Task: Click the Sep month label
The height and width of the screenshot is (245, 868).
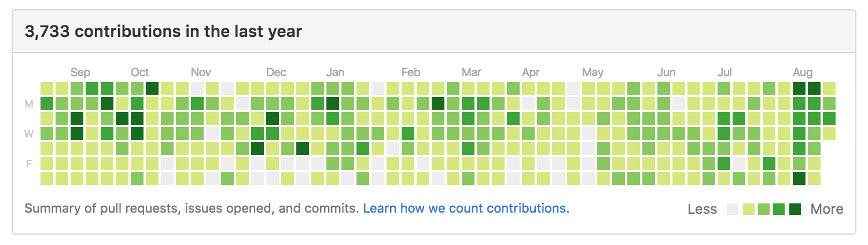Action: pos(80,72)
